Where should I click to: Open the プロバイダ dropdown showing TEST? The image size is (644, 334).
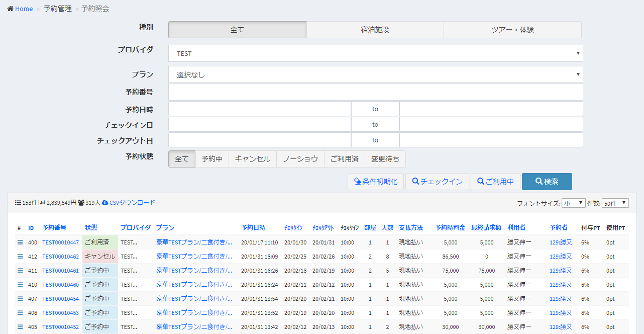coord(376,53)
